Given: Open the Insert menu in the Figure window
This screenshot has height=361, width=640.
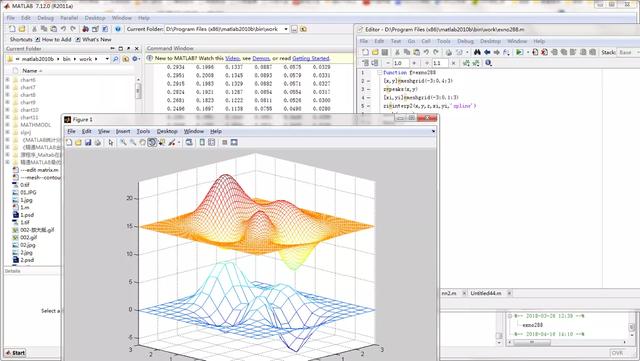Looking at the screenshot, I should point(123,131).
